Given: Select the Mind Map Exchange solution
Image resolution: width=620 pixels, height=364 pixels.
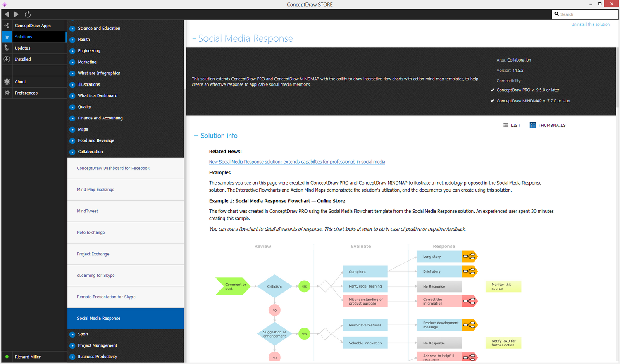Looking at the screenshot, I should point(126,190).
